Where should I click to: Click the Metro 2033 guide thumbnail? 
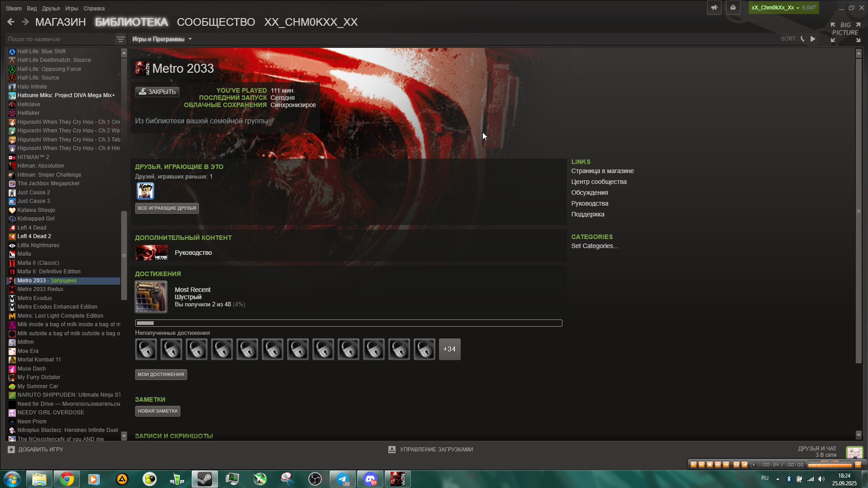[x=151, y=253]
